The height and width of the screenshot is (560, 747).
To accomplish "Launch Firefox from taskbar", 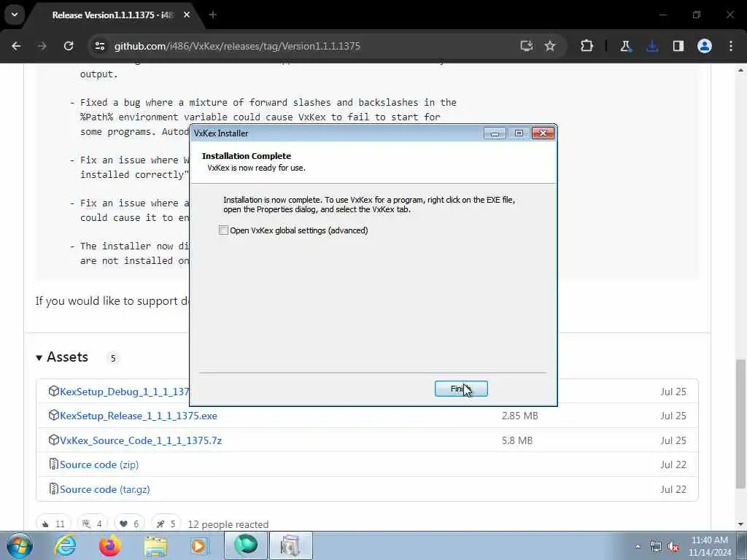I will click(110, 545).
